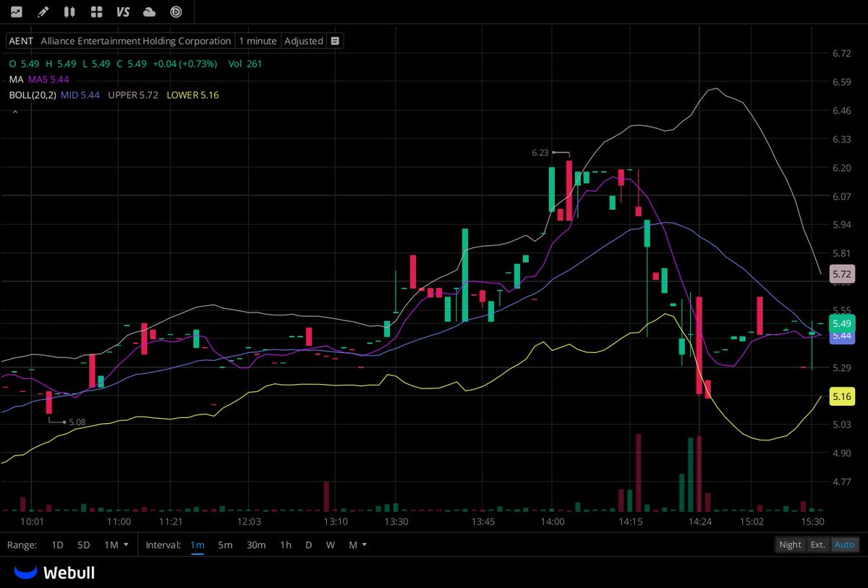Viewport: 868px width, 588px height.
Task: Click the circular replay play icon
Action: pyautogui.click(x=176, y=12)
